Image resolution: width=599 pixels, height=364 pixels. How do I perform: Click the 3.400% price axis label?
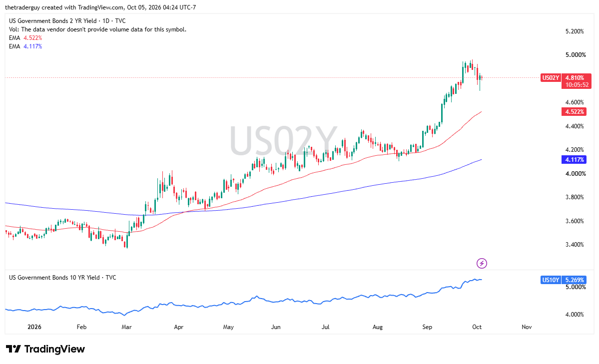click(x=575, y=245)
